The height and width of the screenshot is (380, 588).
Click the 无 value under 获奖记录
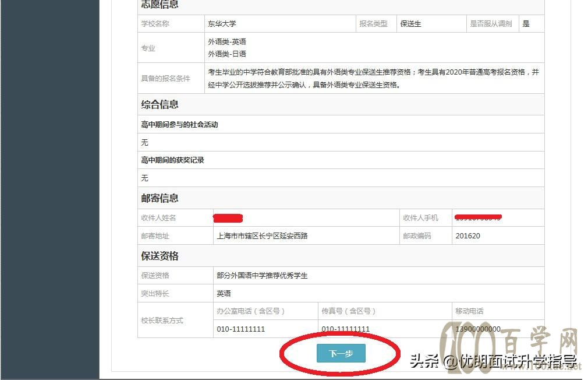pos(145,178)
